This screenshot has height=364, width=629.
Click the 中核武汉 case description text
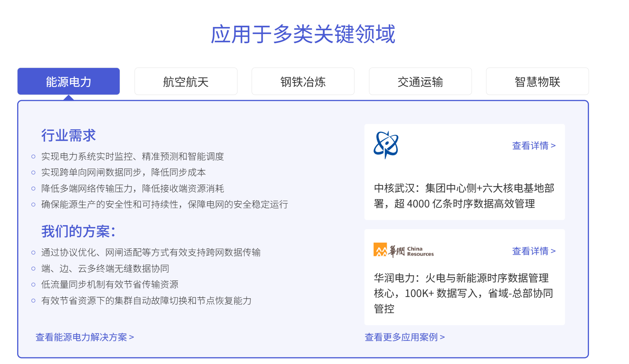pyautogui.click(x=464, y=196)
